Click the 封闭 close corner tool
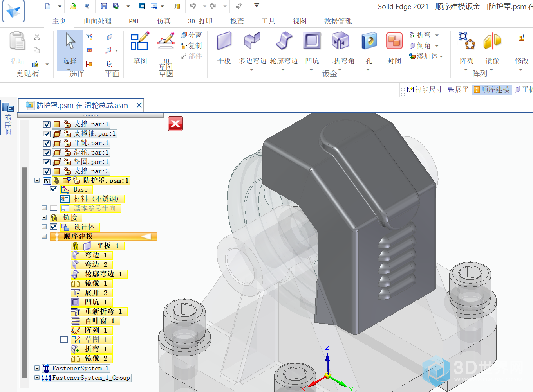 tap(394, 48)
